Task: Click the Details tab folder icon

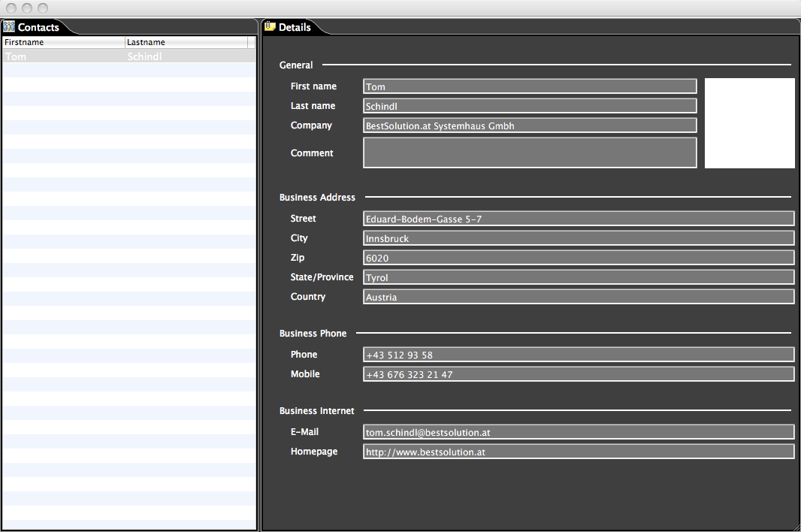Action: [270, 26]
